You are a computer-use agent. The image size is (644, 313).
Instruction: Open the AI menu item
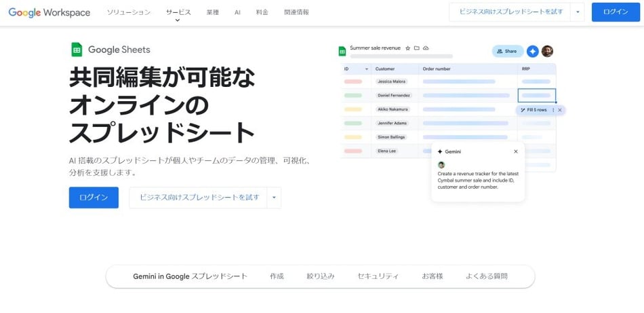click(x=237, y=12)
